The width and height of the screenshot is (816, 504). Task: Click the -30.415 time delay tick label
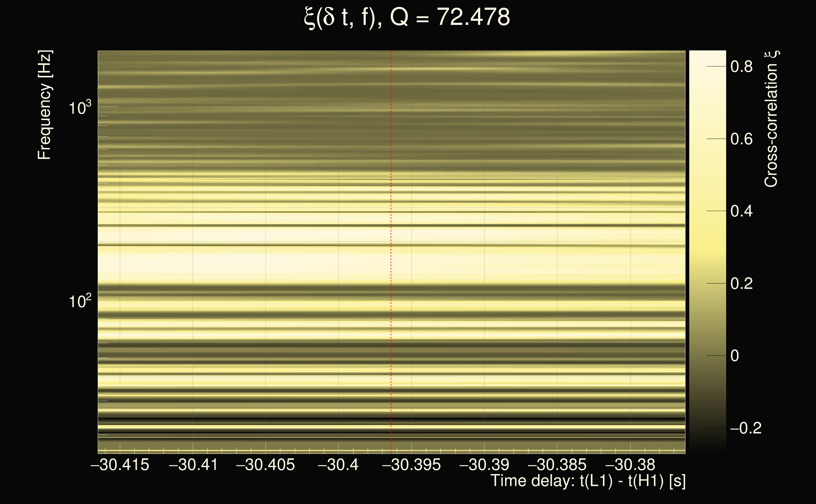tap(120, 465)
